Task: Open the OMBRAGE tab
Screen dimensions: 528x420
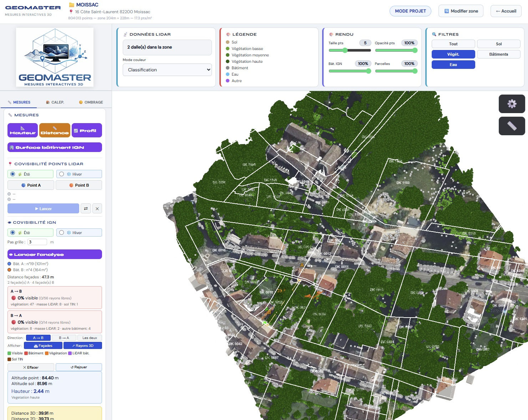Action: [91, 102]
